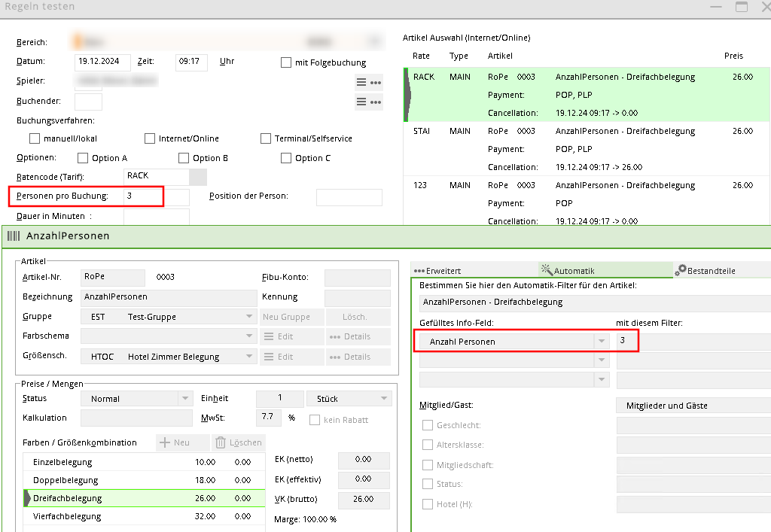Image resolution: width=771 pixels, height=532 pixels.
Task: Click the list icon beside the Buchender field
Action: (361, 102)
